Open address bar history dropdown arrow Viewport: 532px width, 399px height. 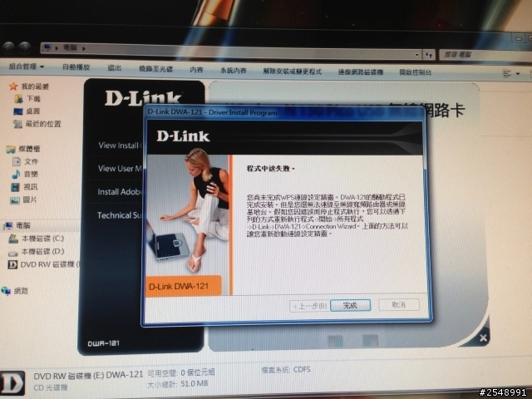point(416,54)
